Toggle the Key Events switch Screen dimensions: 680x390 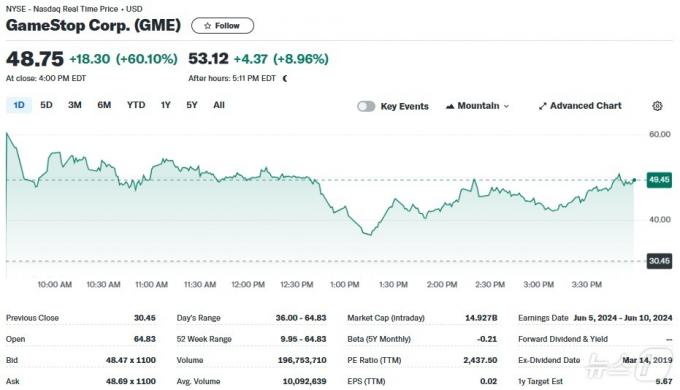coord(366,106)
